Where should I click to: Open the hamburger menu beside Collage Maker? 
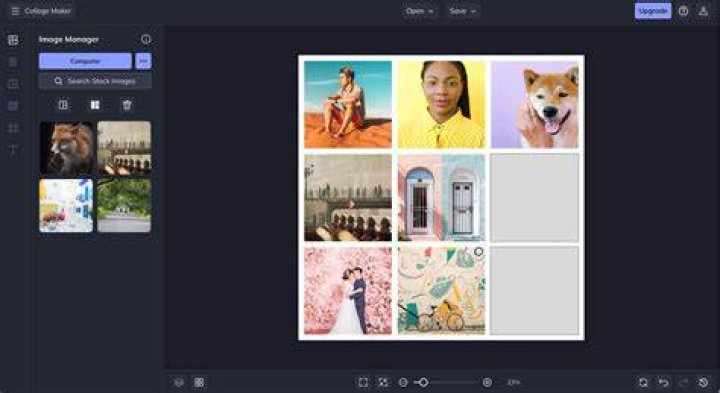[15, 11]
